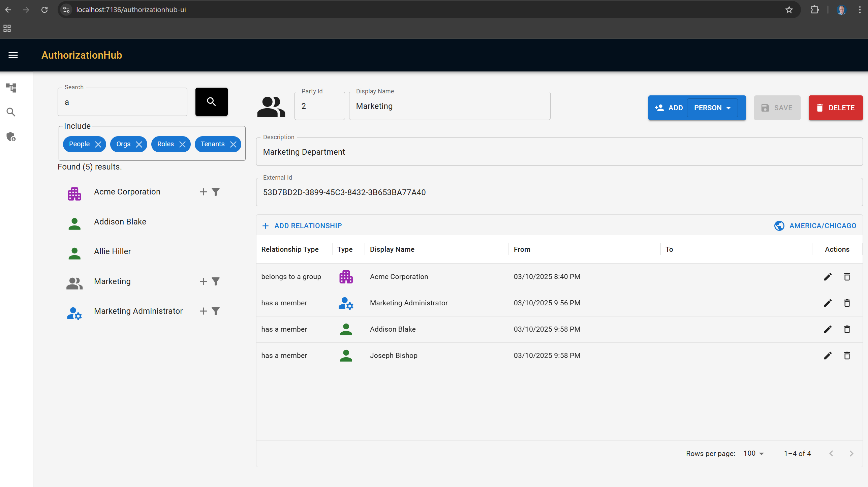This screenshot has width=868, height=487.
Task: Click ADD RELATIONSHIP
Action: (x=302, y=226)
